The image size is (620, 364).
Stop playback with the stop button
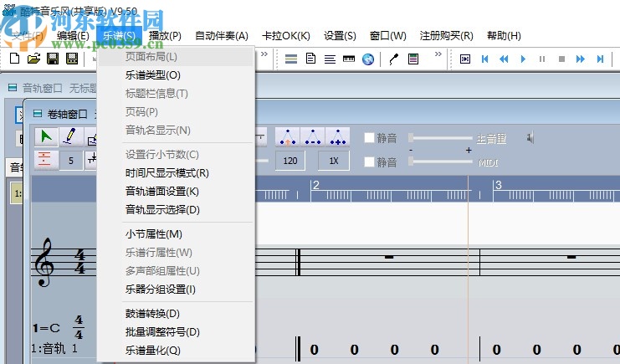(x=561, y=59)
